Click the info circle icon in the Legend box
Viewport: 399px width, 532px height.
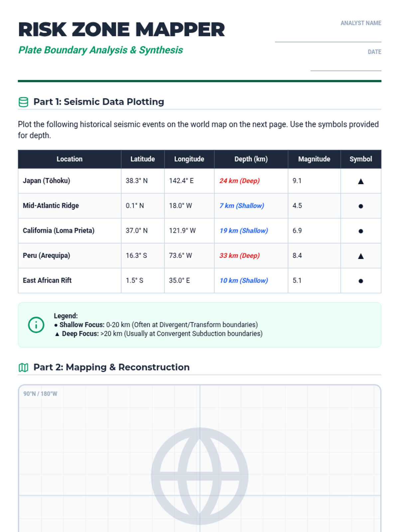(x=36, y=325)
